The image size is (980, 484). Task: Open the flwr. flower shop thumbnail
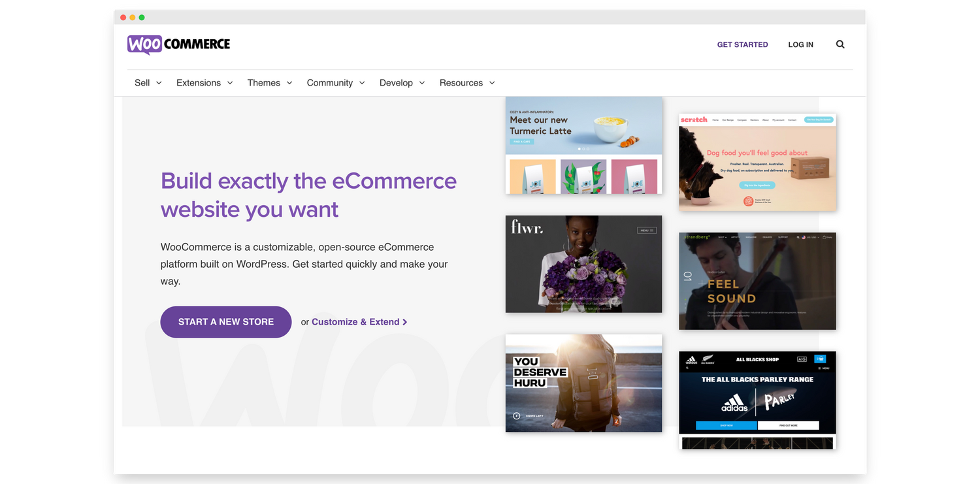pyautogui.click(x=584, y=264)
